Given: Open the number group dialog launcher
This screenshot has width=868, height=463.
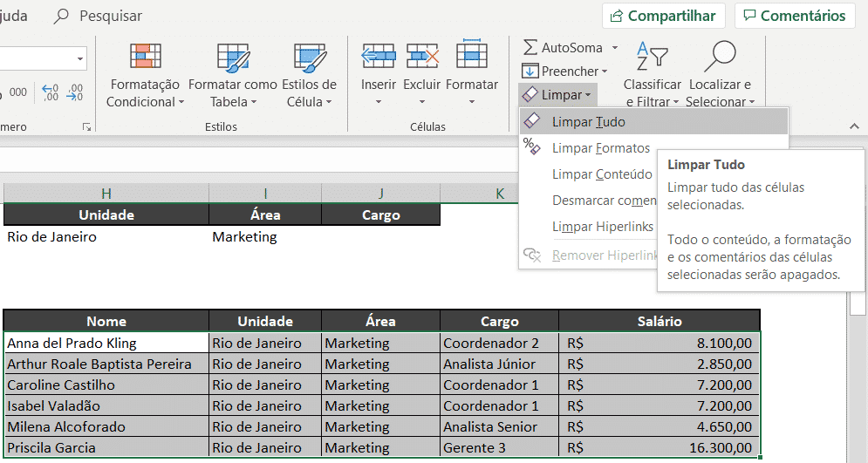Looking at the screenshot, I should (87, 127).
